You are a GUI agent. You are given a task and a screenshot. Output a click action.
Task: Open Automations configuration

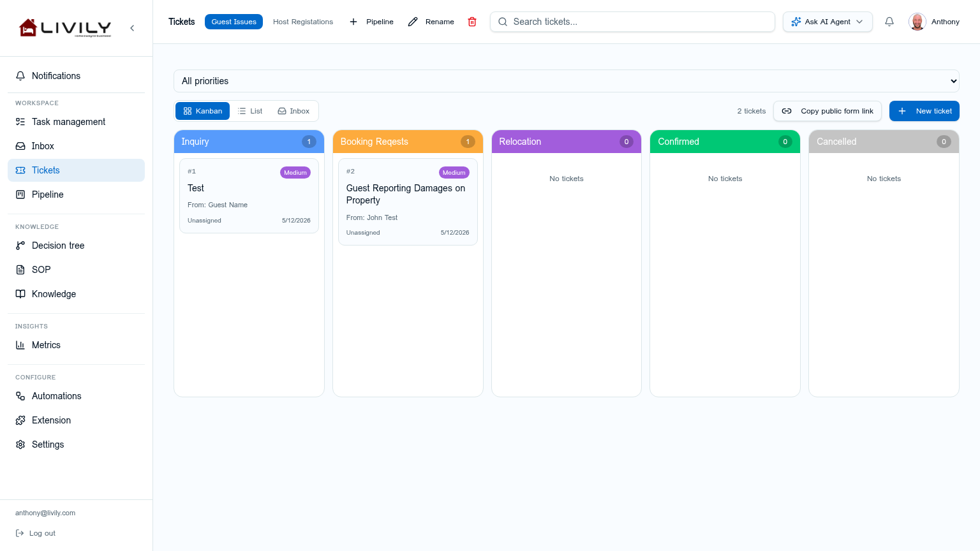coord(76,396)
